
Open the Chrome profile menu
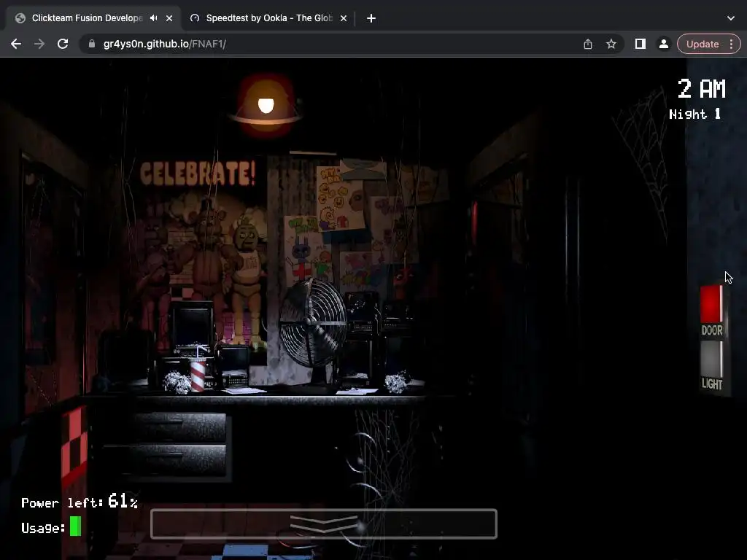coord(663,44)
